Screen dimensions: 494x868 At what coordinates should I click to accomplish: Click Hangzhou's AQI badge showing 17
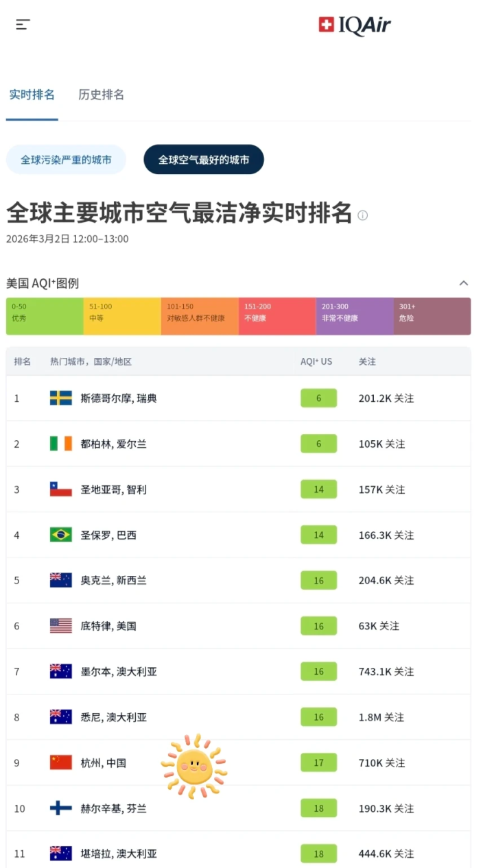coord(318,762)
